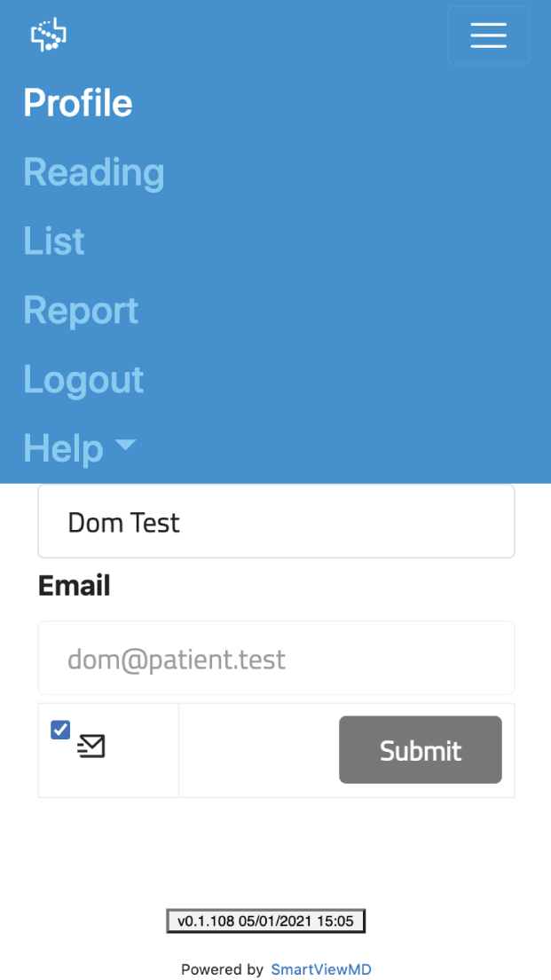This screenshot has height=980, width=551.
Task: Click the envelope send-mail icon
Action: coord(91,747)
